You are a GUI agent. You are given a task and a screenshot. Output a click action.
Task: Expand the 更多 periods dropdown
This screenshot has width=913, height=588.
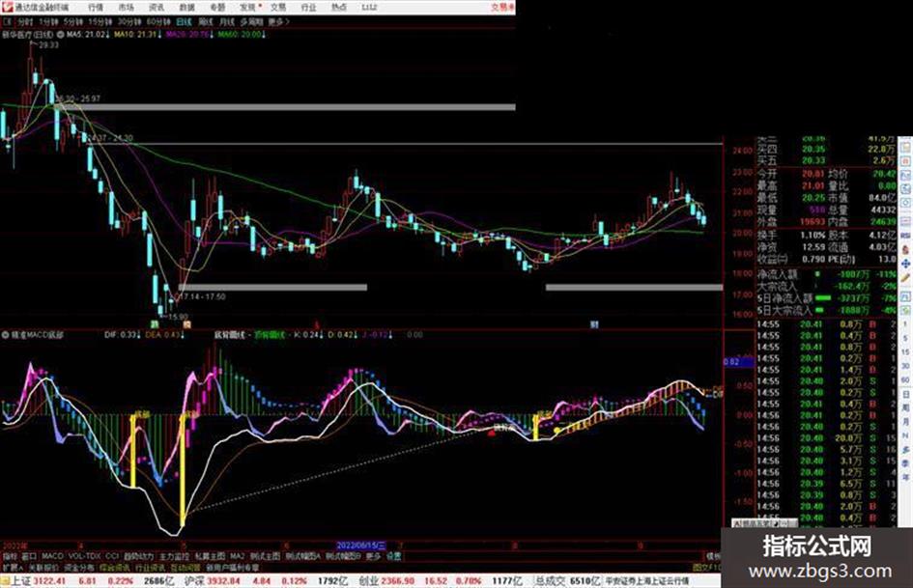click(278, 22)
